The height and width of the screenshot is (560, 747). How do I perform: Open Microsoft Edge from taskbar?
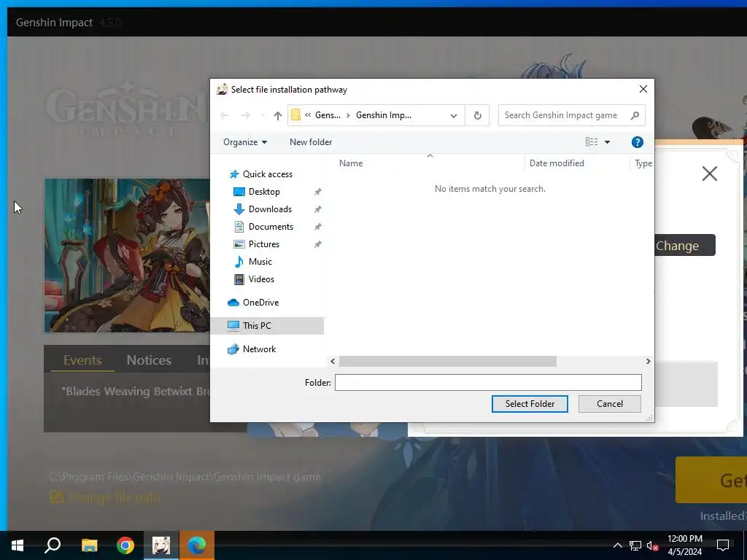(197, 545)
